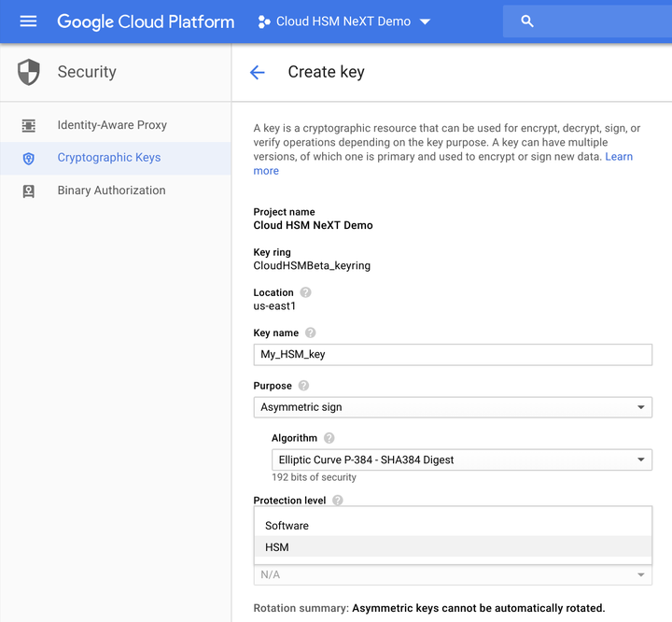
Task: Open Cryptographic Keys page
Action: (116, 158)
